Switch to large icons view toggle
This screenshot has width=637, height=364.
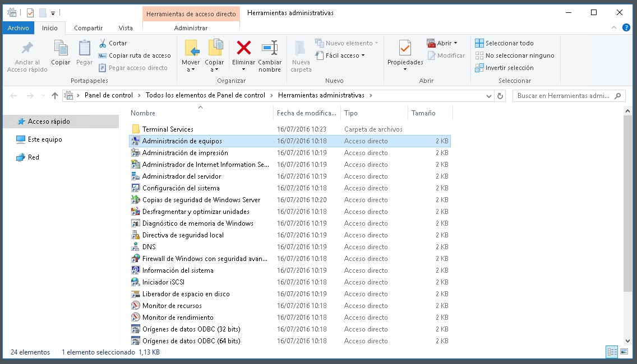[624, 352]
